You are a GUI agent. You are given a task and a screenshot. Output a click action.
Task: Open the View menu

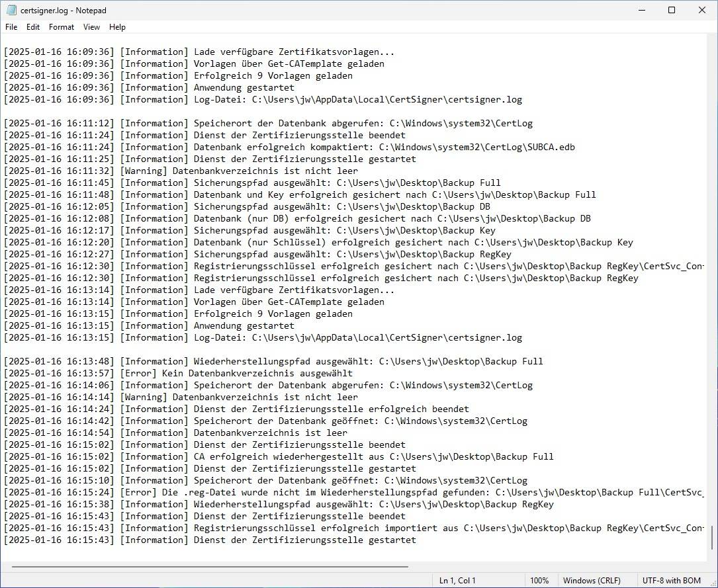click(x=92, y=27)
